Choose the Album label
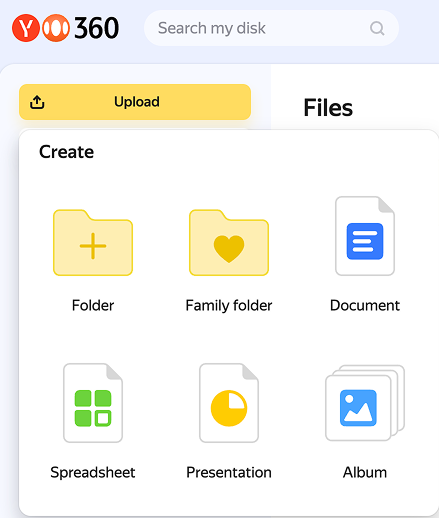 pos(365,472)
